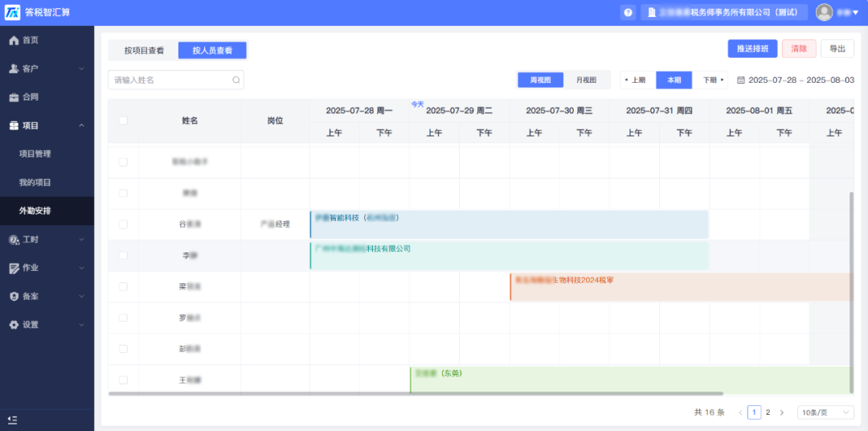This screenshot has width=868, height=431.
Task: Click the 产品经理 position cell
Action: (275, 224)
